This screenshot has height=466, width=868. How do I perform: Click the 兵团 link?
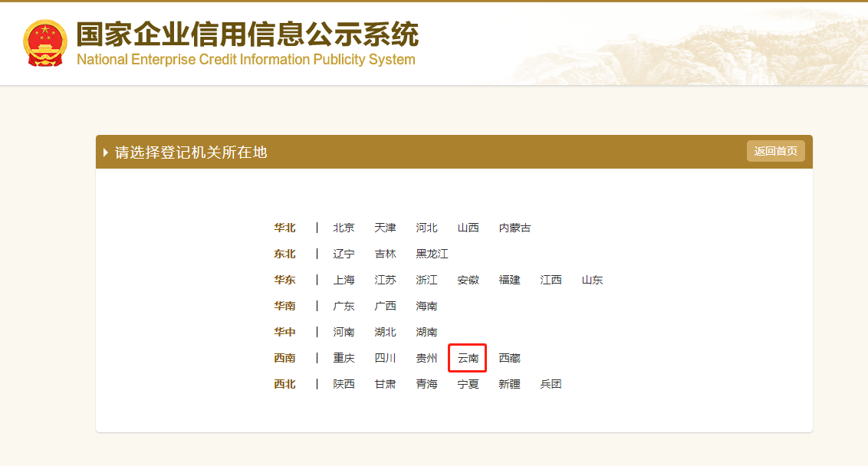pyautogui.click(x=551, y=384)
